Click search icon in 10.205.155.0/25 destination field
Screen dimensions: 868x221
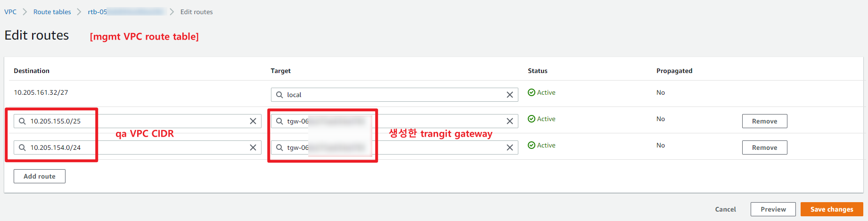click(x=22, y=121)
